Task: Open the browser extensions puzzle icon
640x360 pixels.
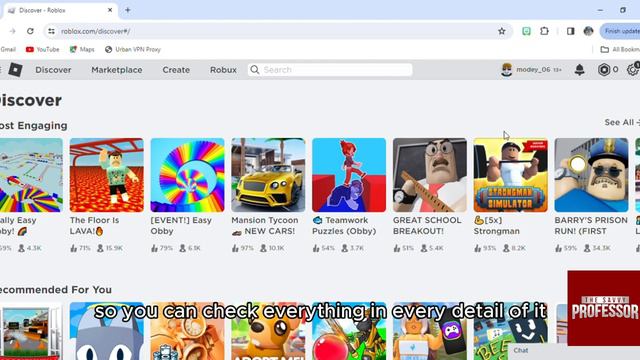Action: pos(544,31)
